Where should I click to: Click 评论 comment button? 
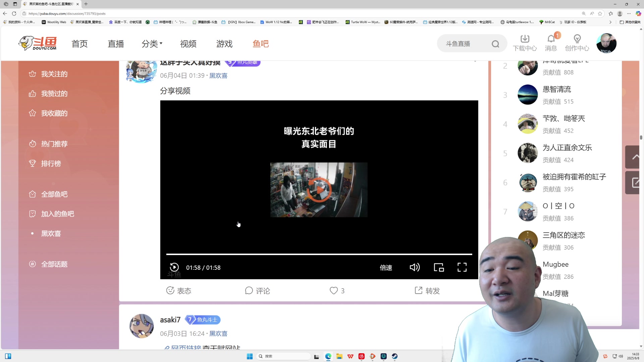257,291
